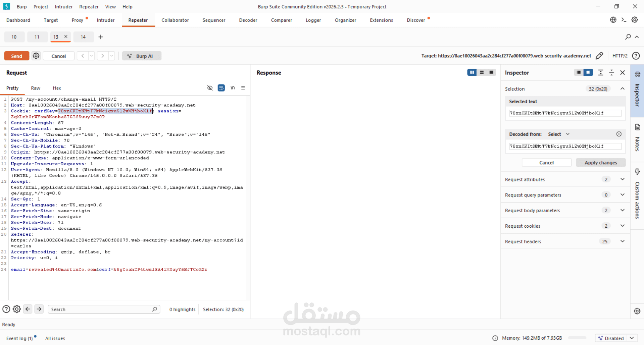644x345 pixels.
Task: Click the Selected text value field
Action: point(565,113)
